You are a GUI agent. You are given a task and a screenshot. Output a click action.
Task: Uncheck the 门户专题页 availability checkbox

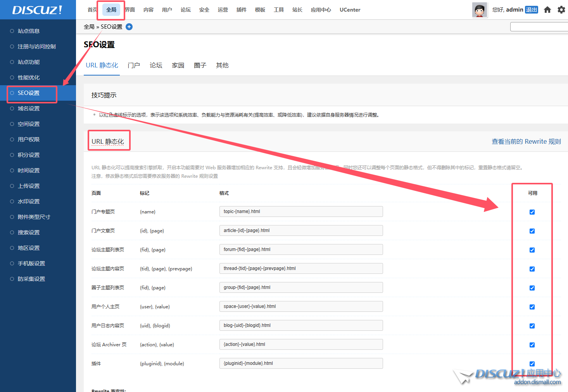(x=532, y=212)
